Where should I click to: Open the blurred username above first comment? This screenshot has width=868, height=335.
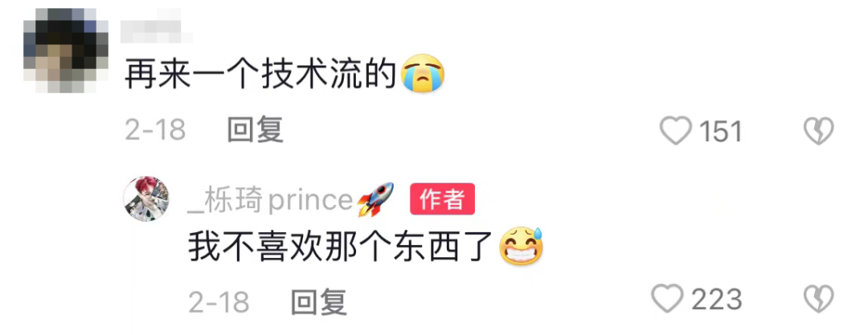tap(157, 26)
